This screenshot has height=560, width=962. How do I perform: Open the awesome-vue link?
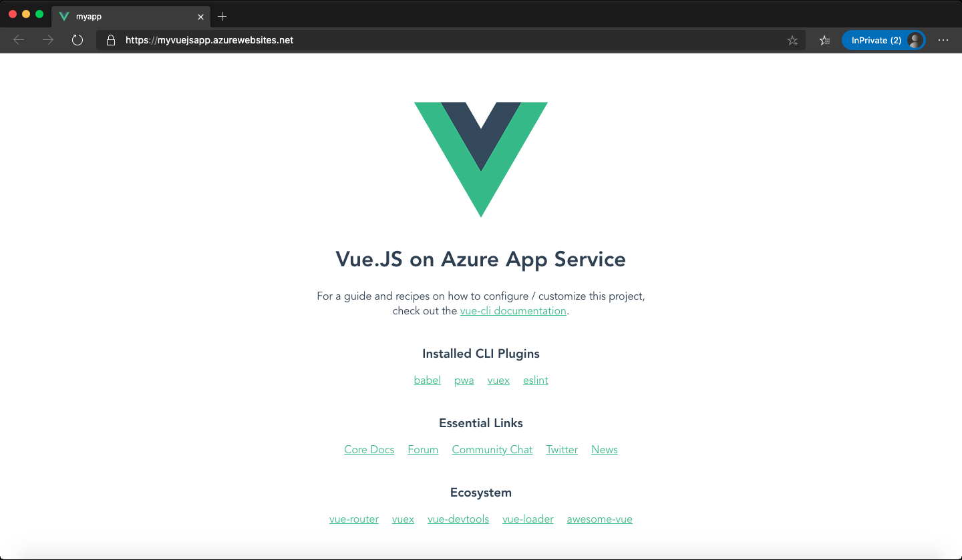pyautogui.click(x=600, y=519)
